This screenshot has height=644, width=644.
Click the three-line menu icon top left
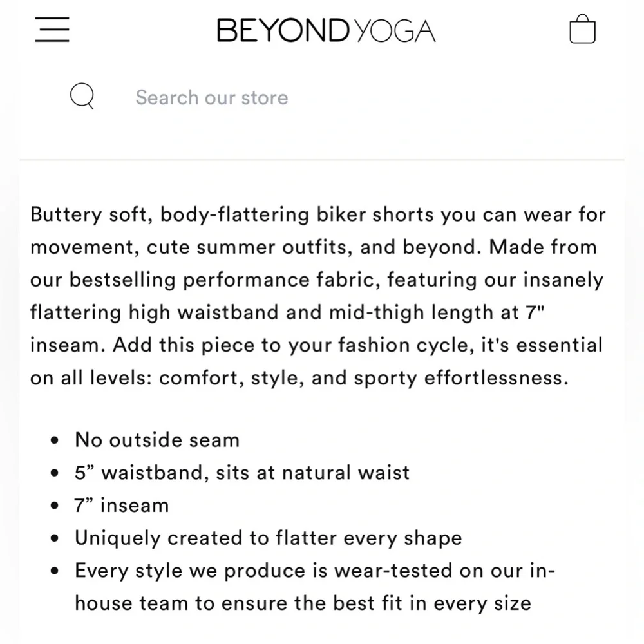tap(52, 30)
